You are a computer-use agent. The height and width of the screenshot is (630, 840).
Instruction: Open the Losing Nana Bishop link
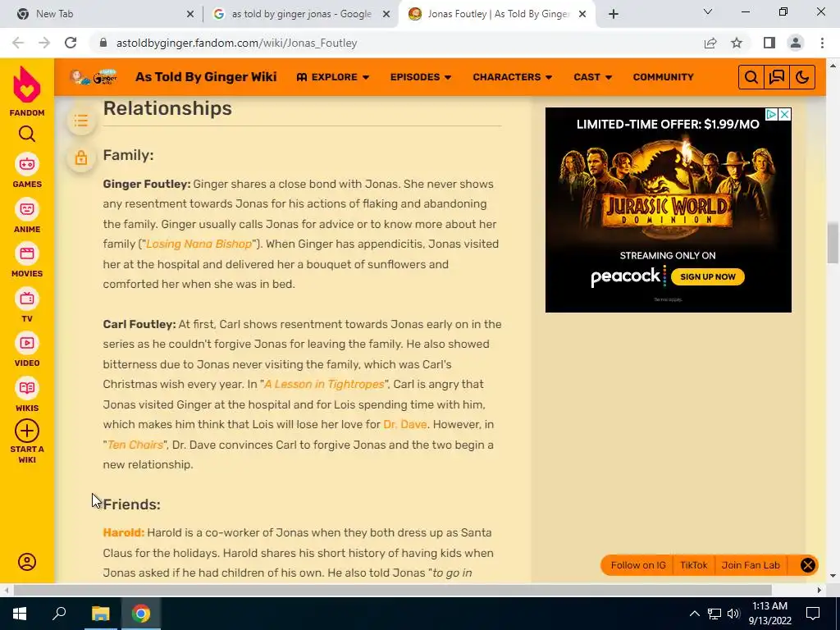(x=199, y=244)
